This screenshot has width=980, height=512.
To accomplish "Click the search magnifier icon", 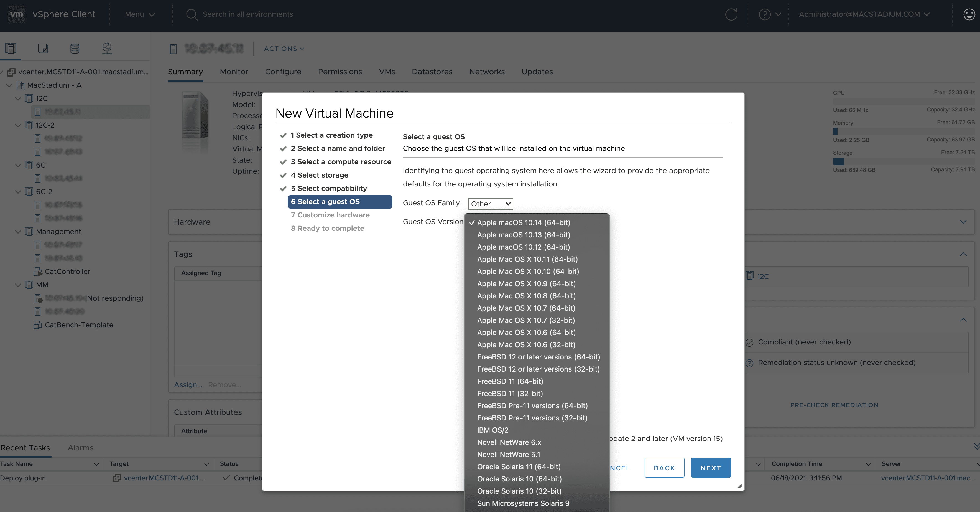I will coord(192,14).
